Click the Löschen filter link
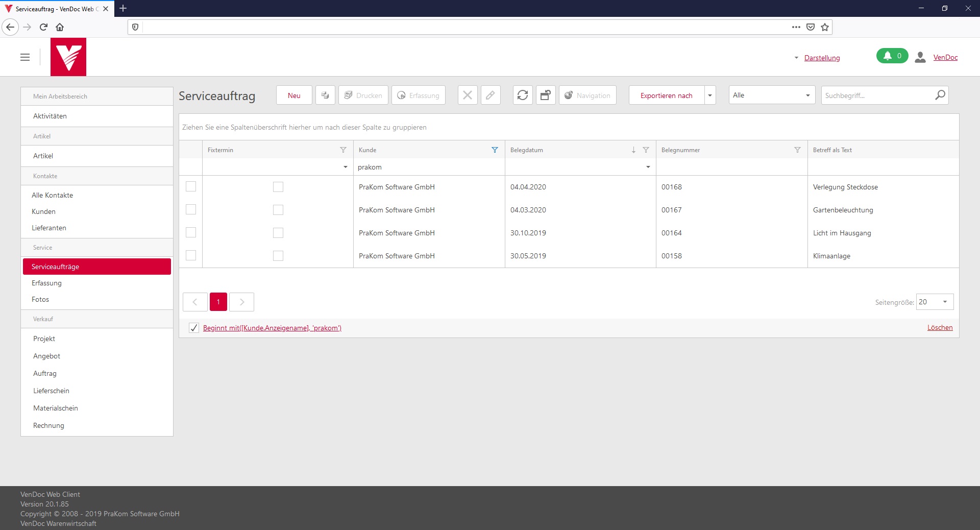 (940, 328)
